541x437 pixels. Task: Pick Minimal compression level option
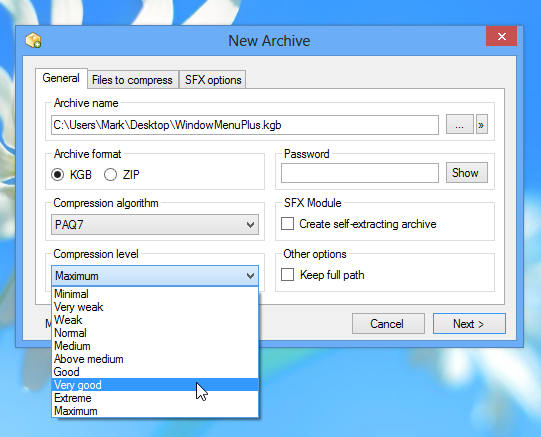(x=155, y=294)
